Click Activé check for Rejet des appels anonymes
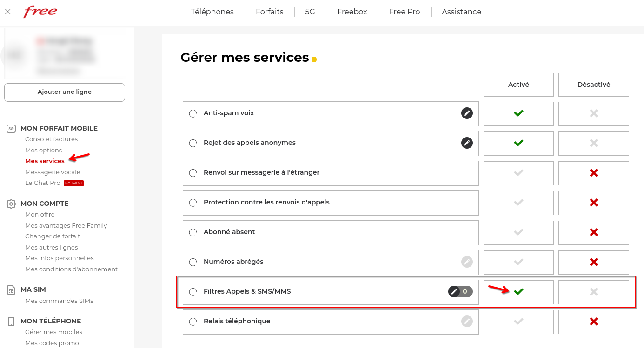Image resolution: width=644 pixels, height=348 pixels. tap(518, 143)
